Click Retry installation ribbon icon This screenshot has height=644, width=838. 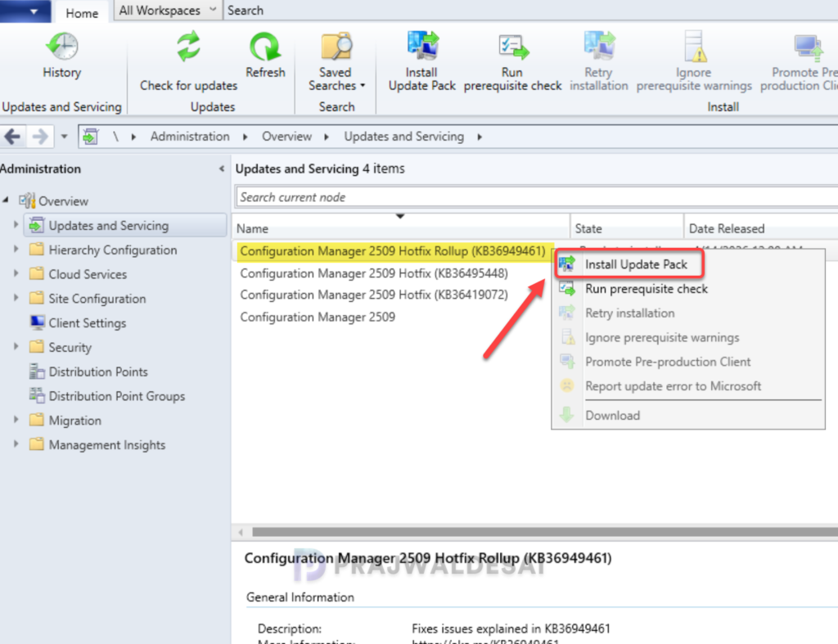click(598, 61)
